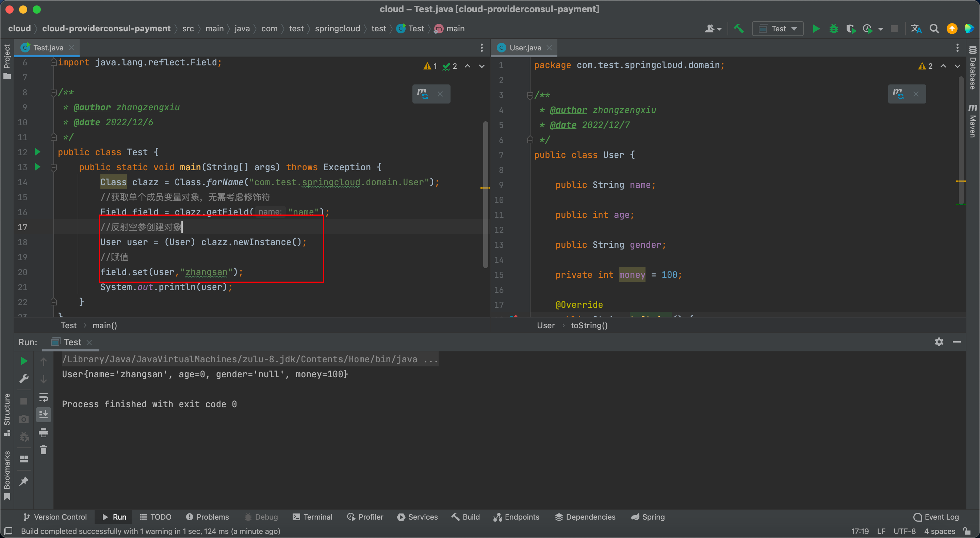Click the run gutter arrow beside class Test
The height and width of the screenshot is (538, 980).
(x=37, y=152)
